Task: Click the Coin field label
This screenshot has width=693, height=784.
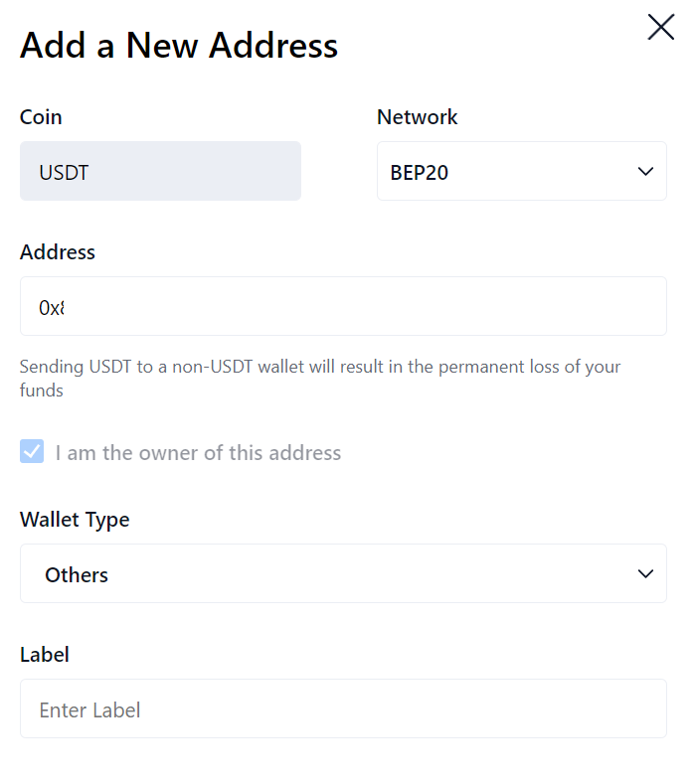Action: pyautogui.click(x=41, y=117)
